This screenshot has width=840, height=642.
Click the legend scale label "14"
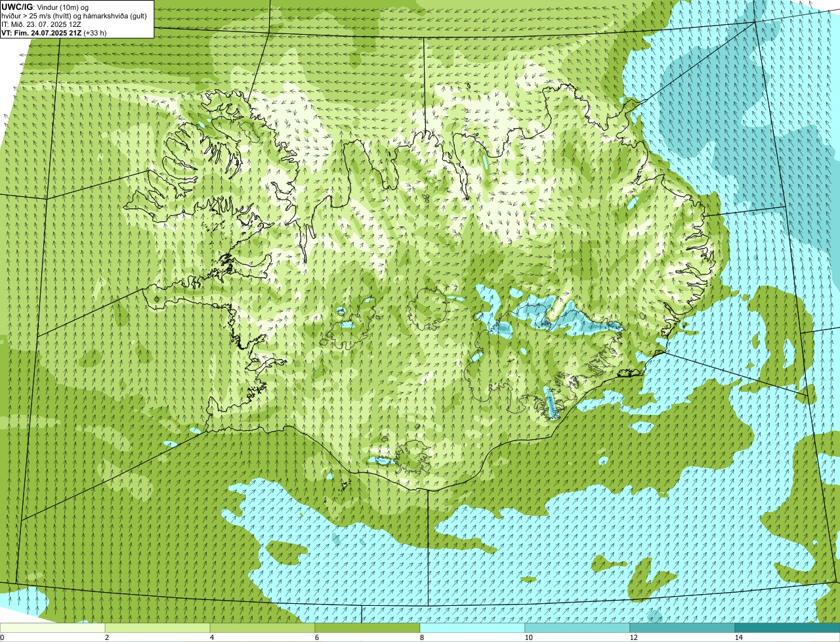click(x=738, y=637)
